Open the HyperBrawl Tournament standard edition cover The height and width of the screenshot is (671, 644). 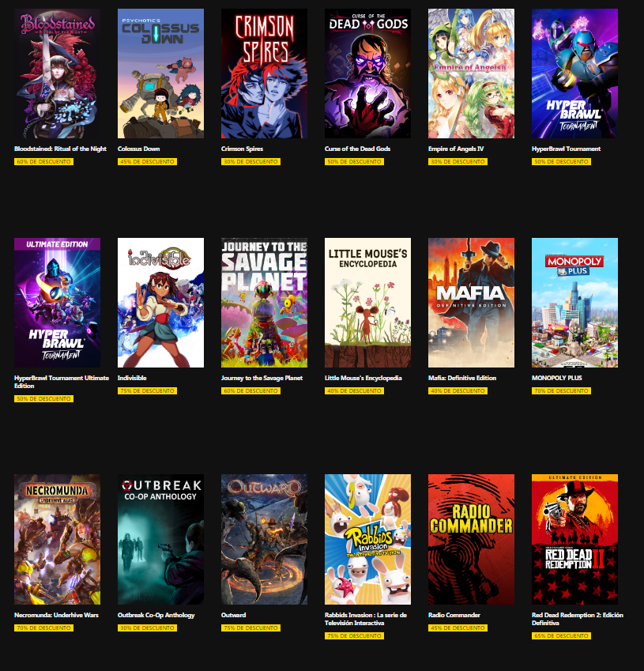click(575, 74)
